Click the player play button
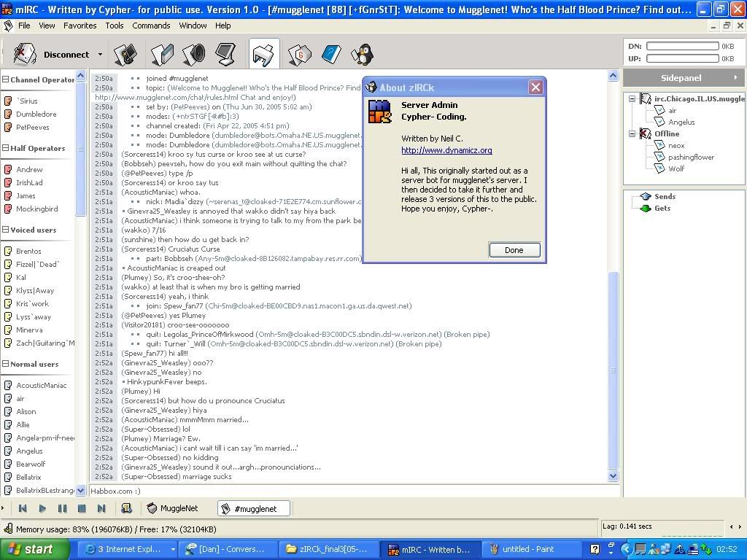This screenshot has height=560, width=747. (42, 508)
